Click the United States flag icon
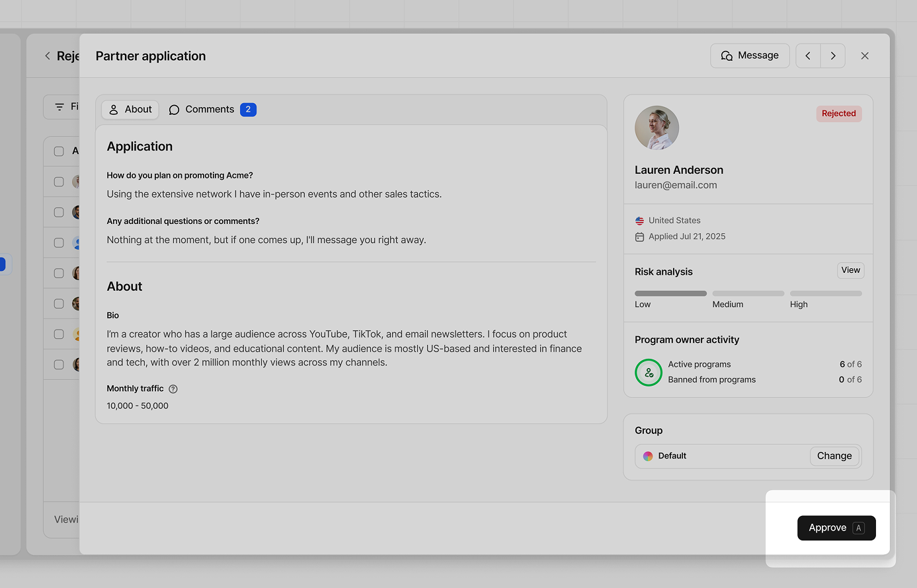Image resolution: width=917 pixels, height=588 pixels. click(639, 220)
